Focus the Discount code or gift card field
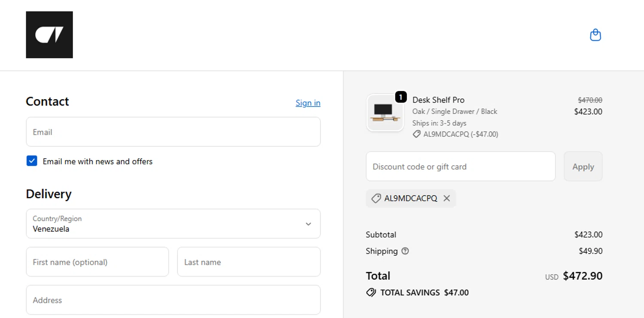This screenshot has width=644, height=318. tap(461, 167)
